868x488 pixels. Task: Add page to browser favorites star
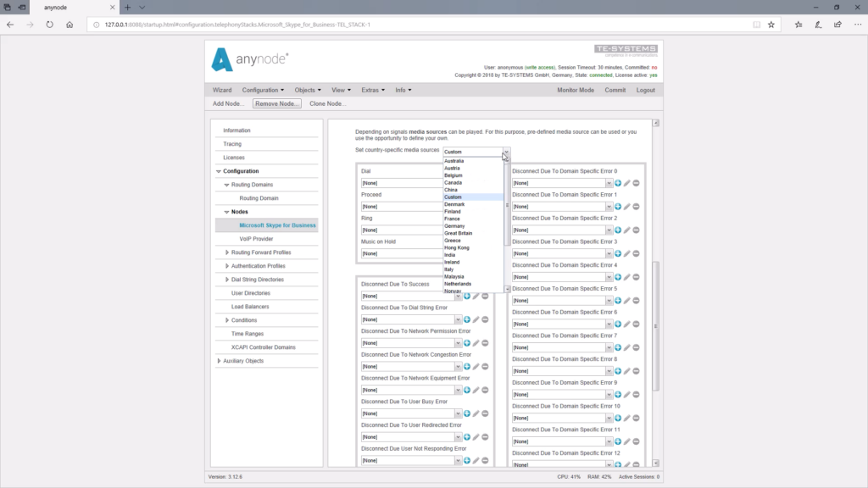tap(771, 25)
